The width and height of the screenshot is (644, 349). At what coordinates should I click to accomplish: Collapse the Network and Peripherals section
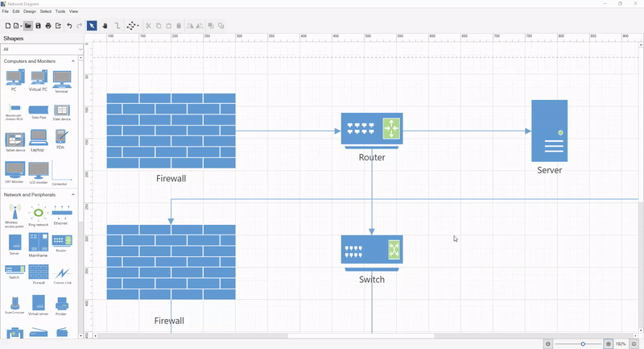(73, 194)
